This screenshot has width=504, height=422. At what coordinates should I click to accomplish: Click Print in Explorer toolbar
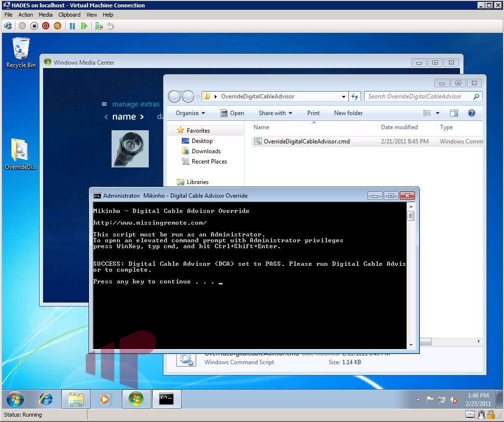(313, 113)
